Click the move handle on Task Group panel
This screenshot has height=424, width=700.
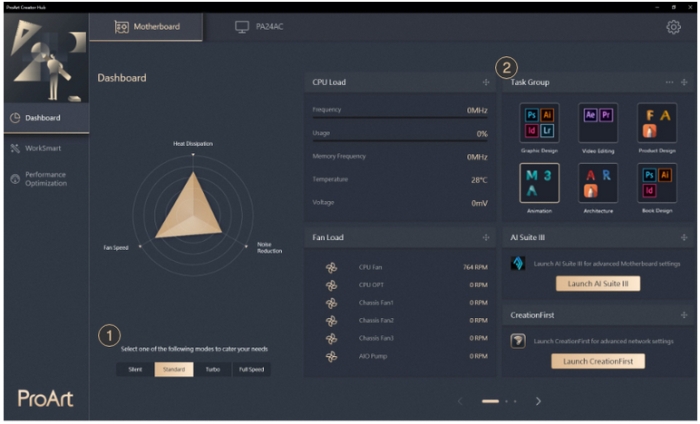click(x=684, y=82)
